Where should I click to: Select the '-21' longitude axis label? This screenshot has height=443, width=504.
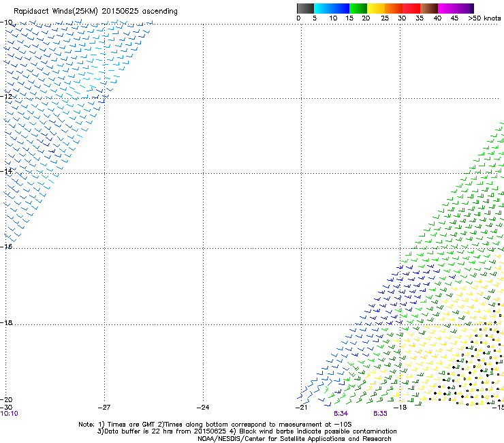click(301, 408)
